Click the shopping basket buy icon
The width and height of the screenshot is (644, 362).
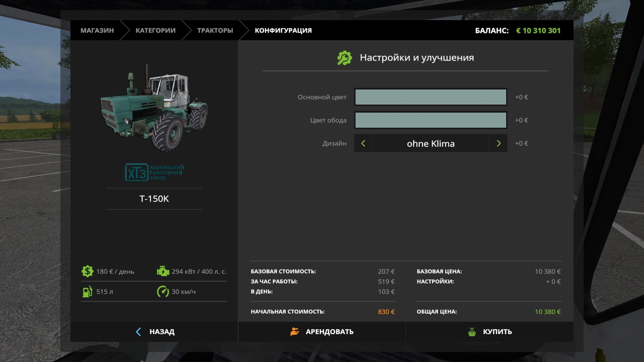click(x=472, y=332)
